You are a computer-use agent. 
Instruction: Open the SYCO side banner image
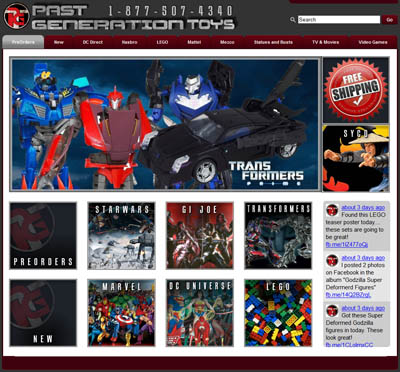[x=356, y=158]
